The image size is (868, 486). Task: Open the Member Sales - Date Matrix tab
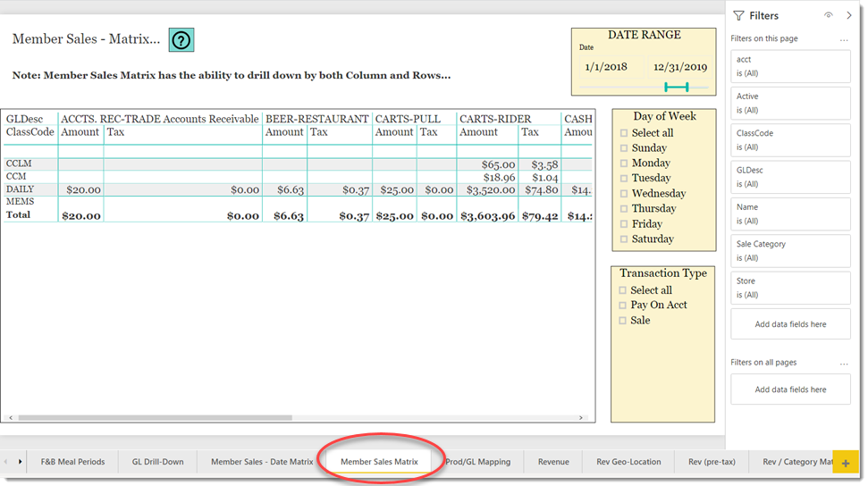pyautogui.click(x=262, y=462)
